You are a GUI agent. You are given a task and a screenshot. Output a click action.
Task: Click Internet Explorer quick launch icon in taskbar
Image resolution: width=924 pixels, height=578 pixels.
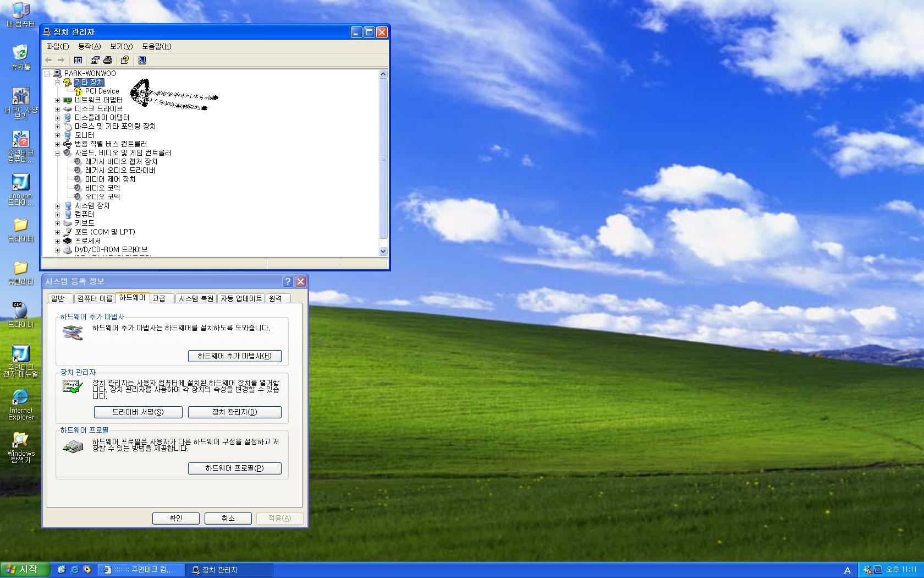[x=74, y=570]
